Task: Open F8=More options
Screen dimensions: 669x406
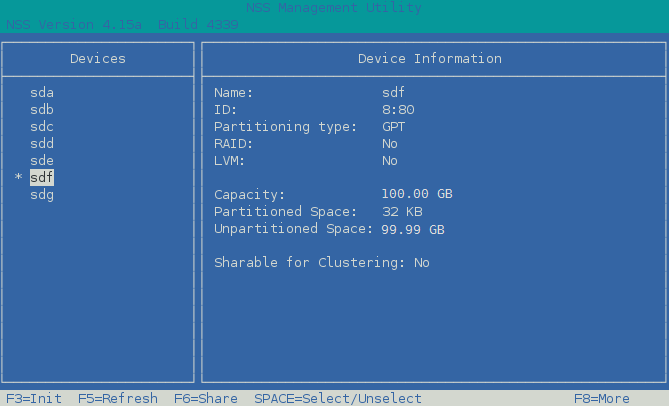Action: click(x=601, y=398)
